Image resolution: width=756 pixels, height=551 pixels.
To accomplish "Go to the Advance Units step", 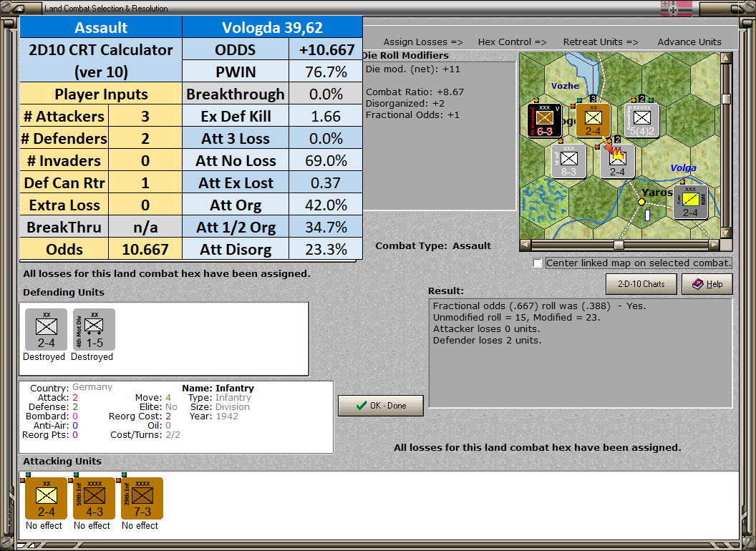I will [689, 42].
